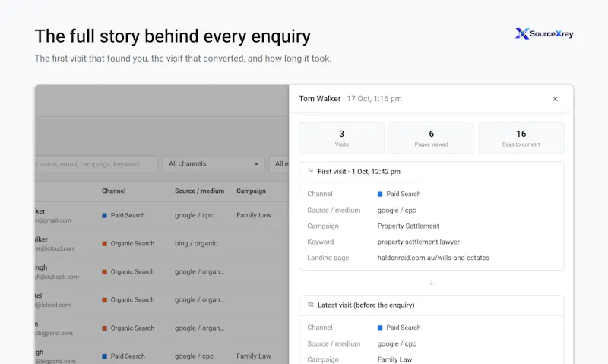Click the Latest visit (before the enquiry) heading
The height and width of the screenshot is (364, 608).
point(366,305)
